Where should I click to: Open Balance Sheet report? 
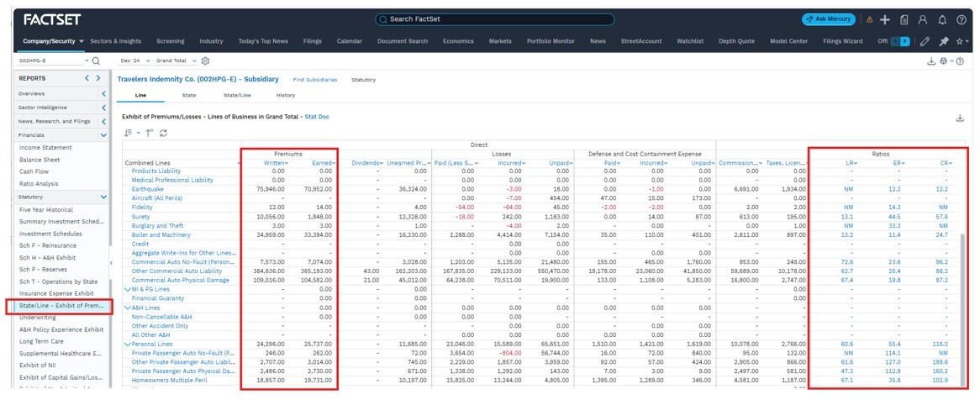tap(39, 160)
